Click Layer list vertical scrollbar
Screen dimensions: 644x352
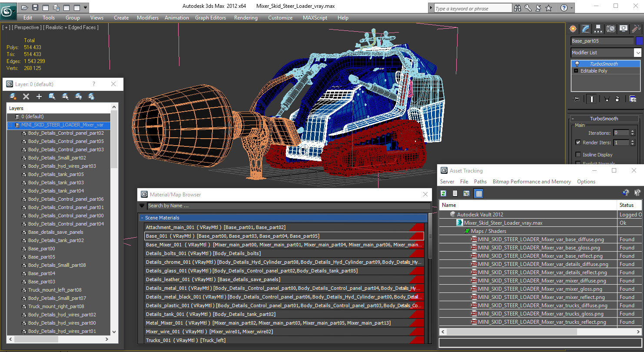(x=114, y=219)
